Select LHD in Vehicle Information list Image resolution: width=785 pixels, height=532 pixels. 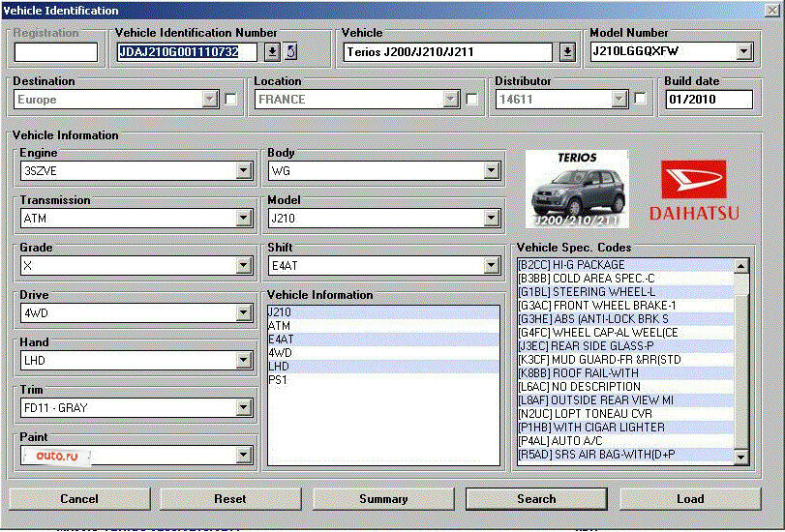(383, 367)
